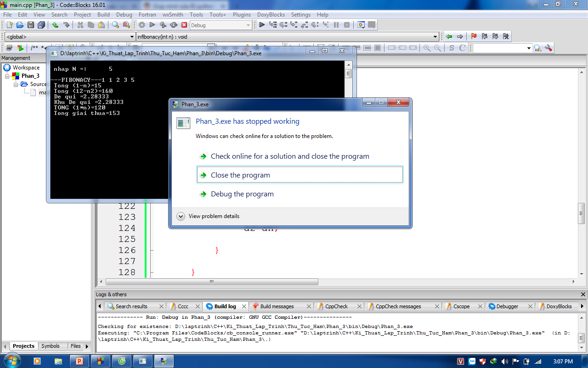Image resolution: width=588 pixels, height=368 pixels.
Task: Click the New file toolbar icon
Action: [9, 25]
